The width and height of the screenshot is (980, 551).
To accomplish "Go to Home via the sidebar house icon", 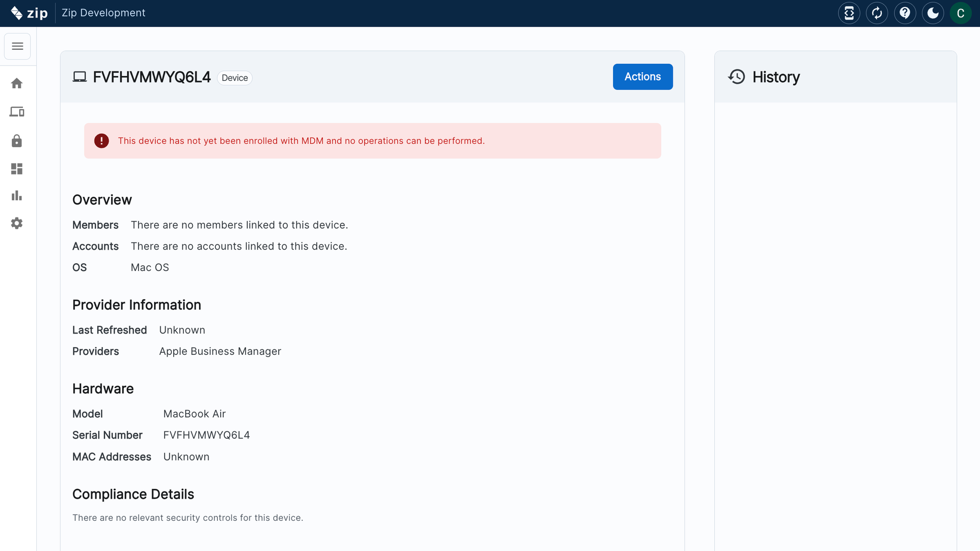I will pyautogui.click(x=17, y=83).
